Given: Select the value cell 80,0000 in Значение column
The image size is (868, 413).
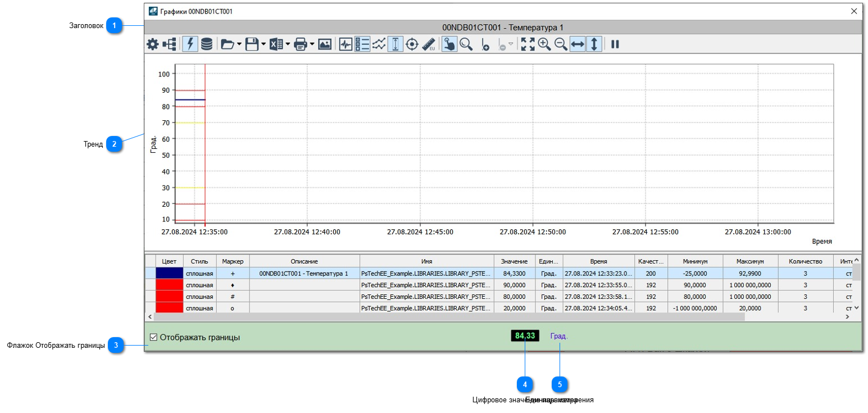Looking at the screenshot, I should click(x=515, y=296).
